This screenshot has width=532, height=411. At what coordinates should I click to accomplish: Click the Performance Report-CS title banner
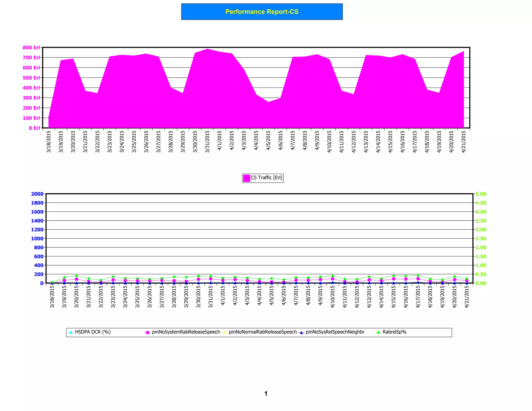pos(262,12)
